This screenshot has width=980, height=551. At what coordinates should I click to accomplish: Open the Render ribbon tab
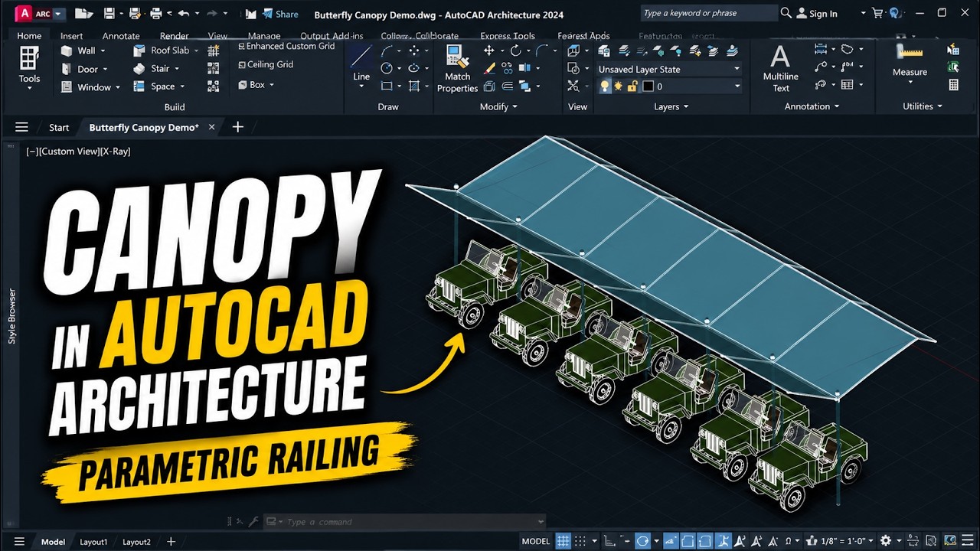175,36
